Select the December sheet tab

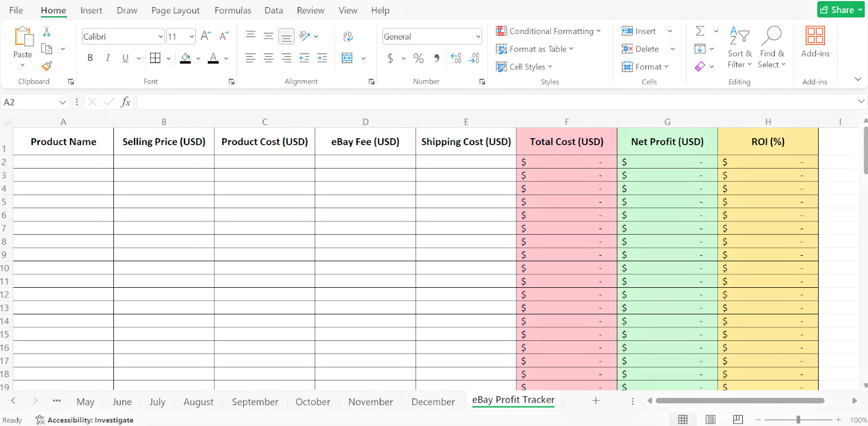tap(433, 402)
